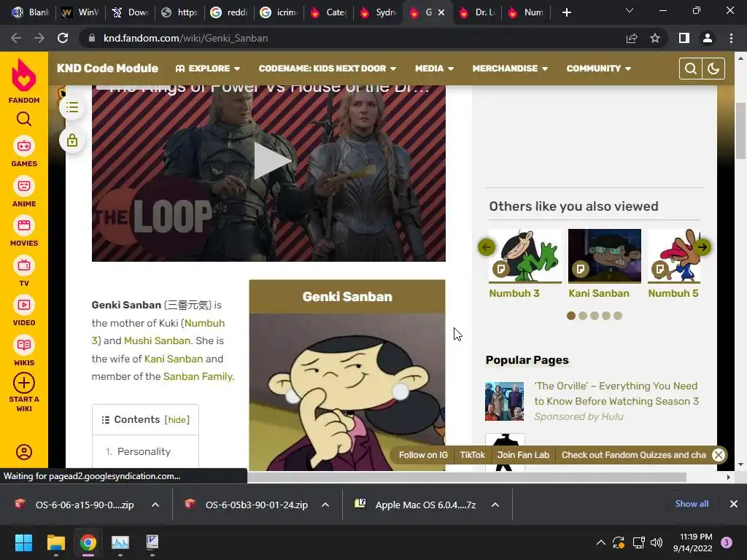Image resolution: width=747 pixels, height=560 pixels.
Task: Toggle dark mode moon icon
Action: tap(713, 69)
